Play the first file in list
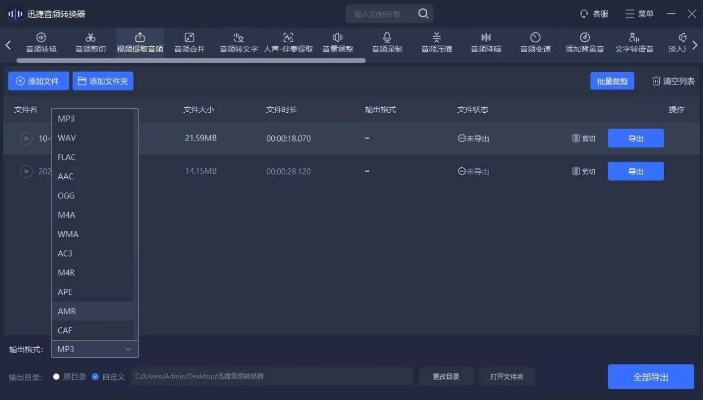 (26, 138)
